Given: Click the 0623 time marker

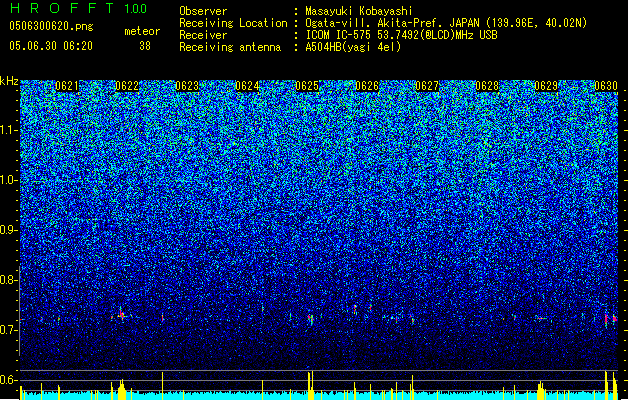Looking at the screenshot, I should pos(187,86).
